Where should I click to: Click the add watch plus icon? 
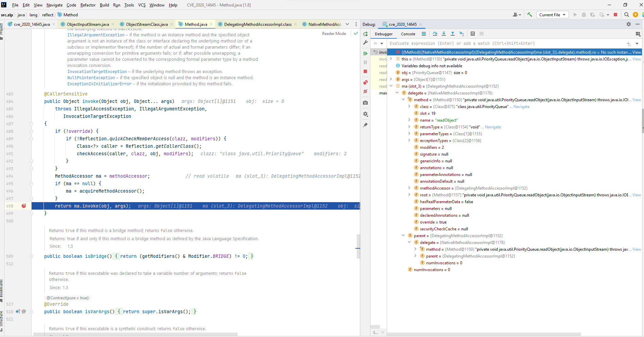coord(629,43)
